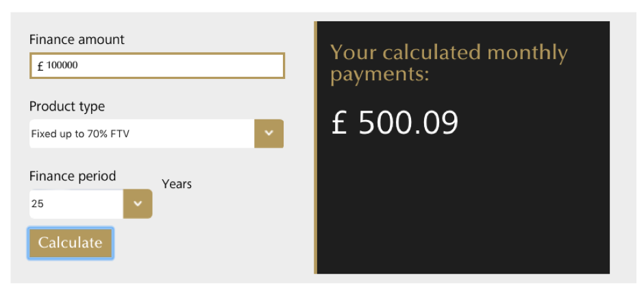Click the Product type label
Viewport: 644px width, 293px height.
pos(67,106)
